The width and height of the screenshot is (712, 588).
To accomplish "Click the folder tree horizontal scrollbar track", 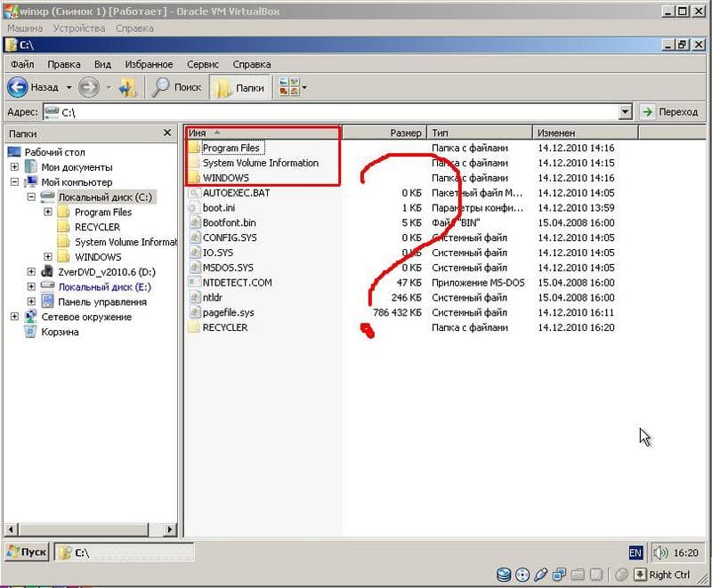I will tap(84, 529).
